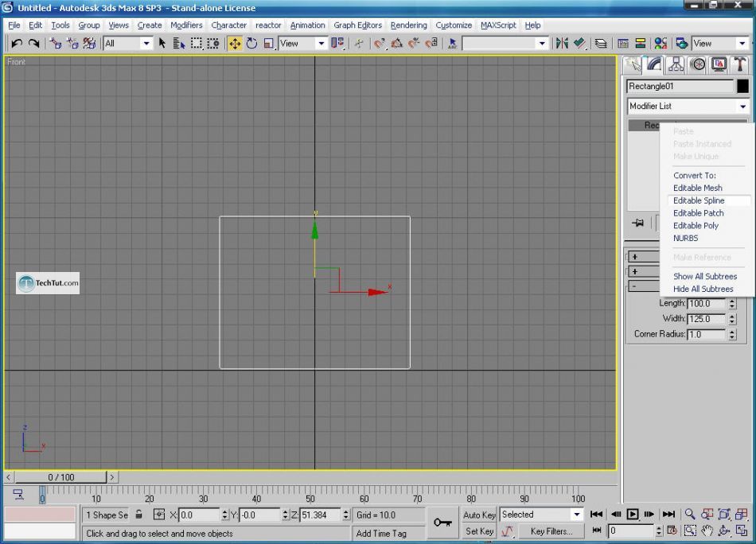Jump to the animation end frame
The width and height of the screenshot is (756, 544).
coord(668,514)
